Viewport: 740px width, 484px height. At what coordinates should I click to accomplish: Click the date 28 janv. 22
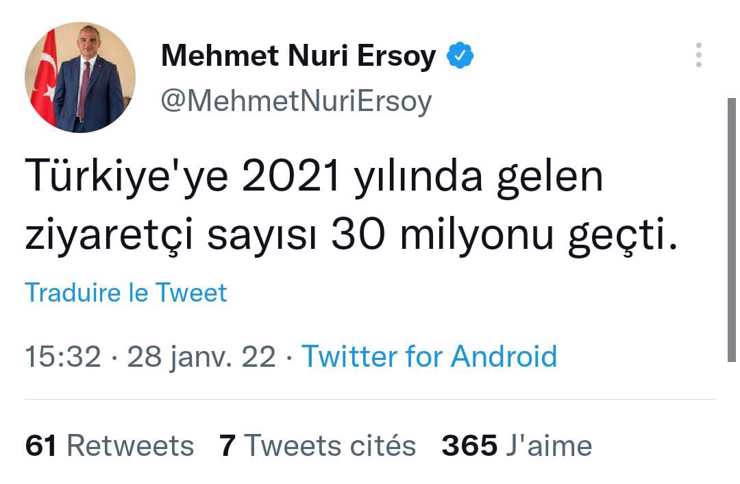coord(202,357)
